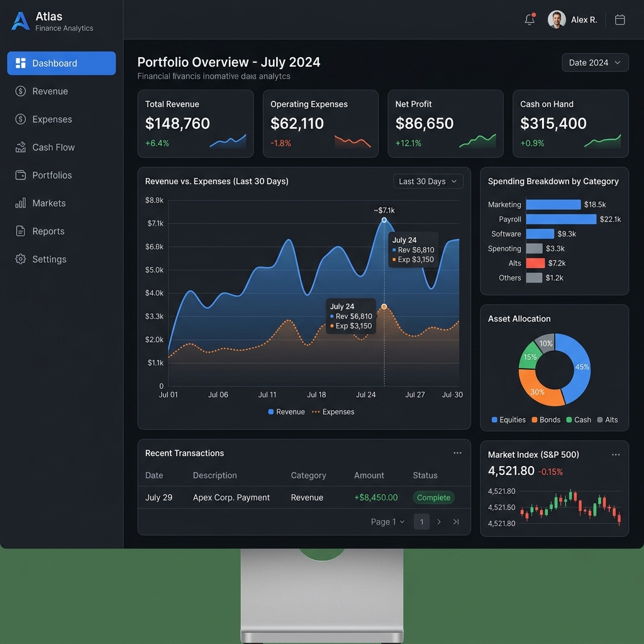Click Apex Corp. Payment description
Screen dimensions: 644x644
pos(231,497)
